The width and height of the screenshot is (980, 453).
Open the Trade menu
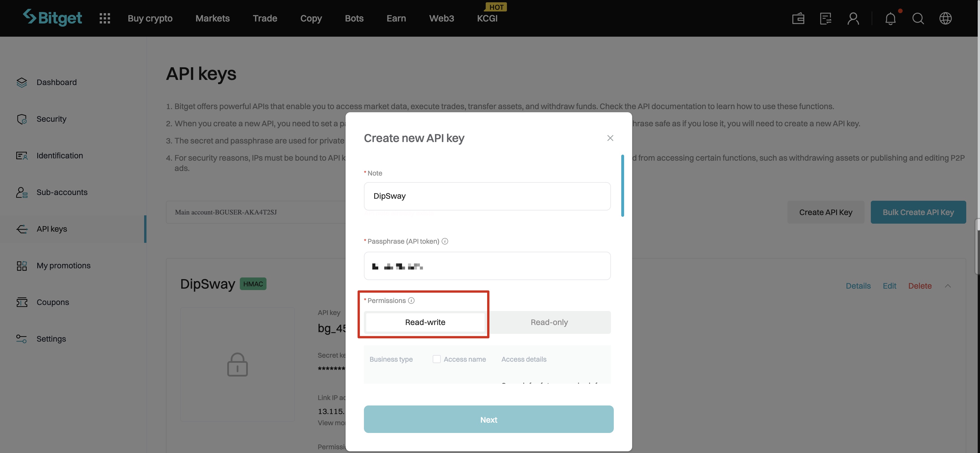[265, 18]
